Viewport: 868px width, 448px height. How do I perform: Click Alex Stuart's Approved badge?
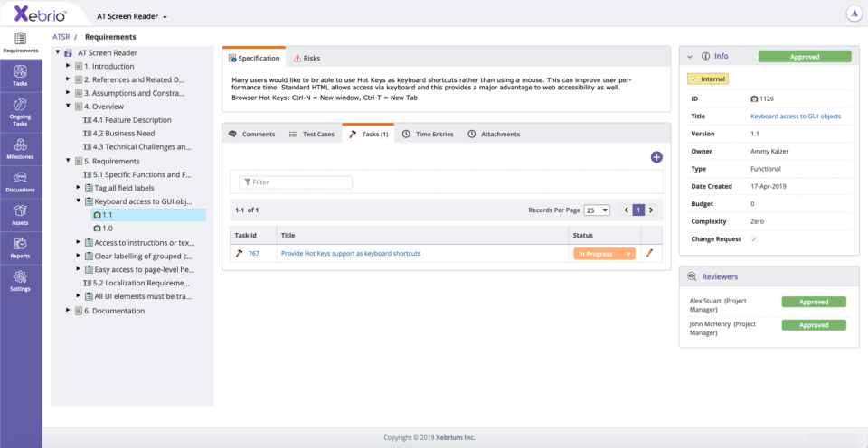point(814,302)
